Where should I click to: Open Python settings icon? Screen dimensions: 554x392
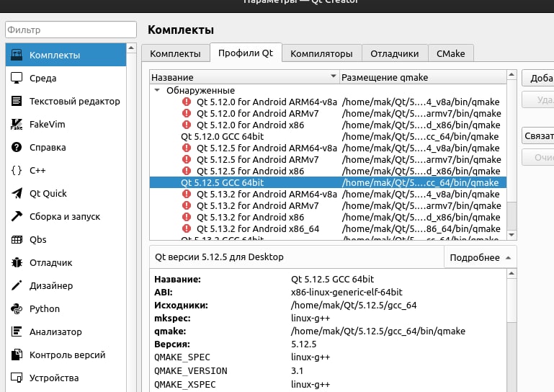[x=17, y=308]
